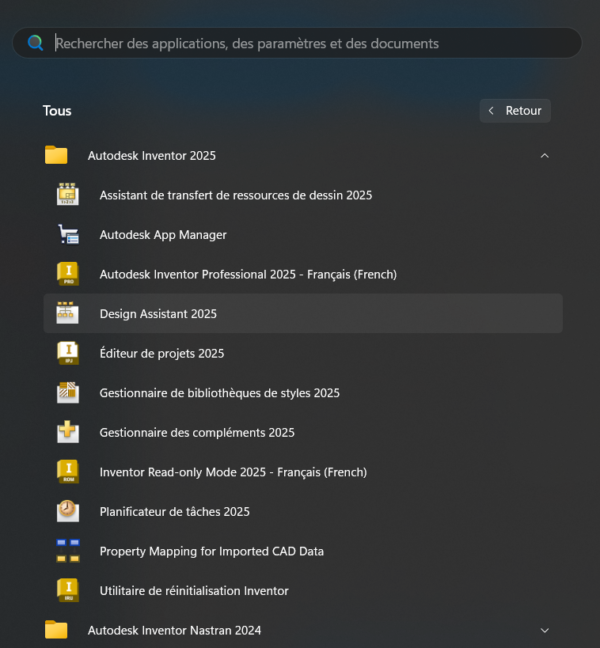Click the add-in manager plus icon
The image size is (600, 648).
tap(68, 432)
